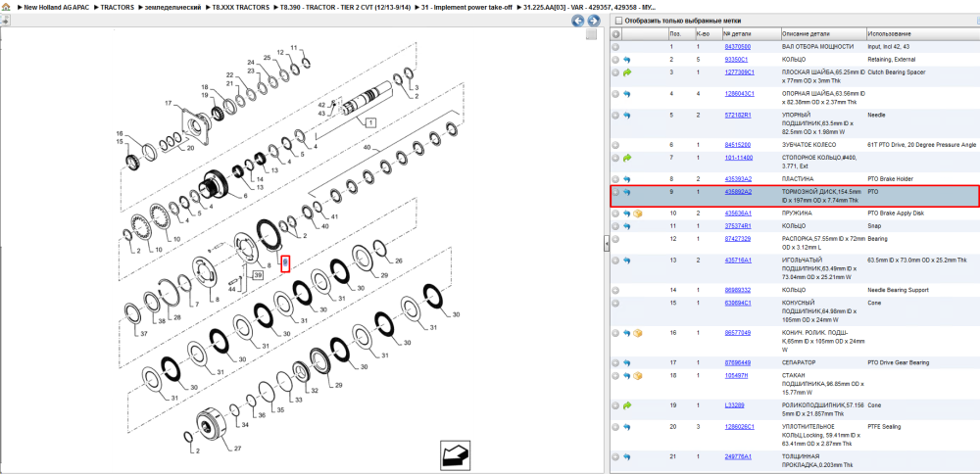Add part 86989332 using its circle icon
The height and width of the screenshot is (474, 980).
pos(615,291)
